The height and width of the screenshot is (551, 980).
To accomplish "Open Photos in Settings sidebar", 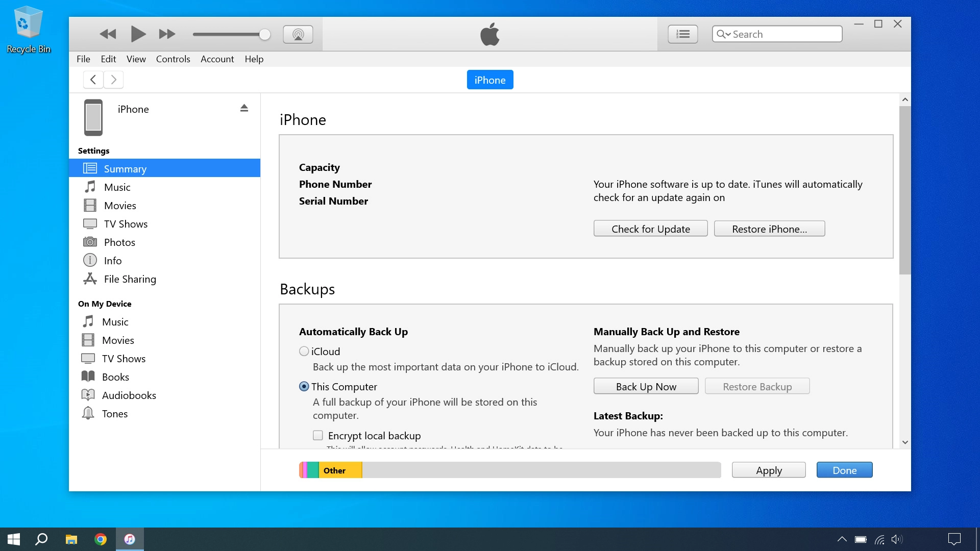I will pyautogui.click(x=119, y=242).
